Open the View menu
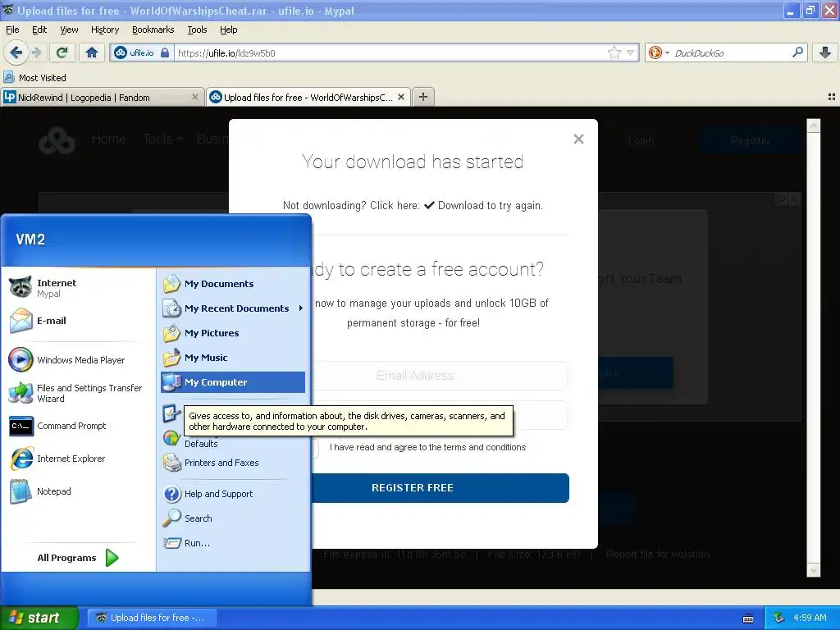Viewport: 840px width, 630px height. [x=69, y=30]
